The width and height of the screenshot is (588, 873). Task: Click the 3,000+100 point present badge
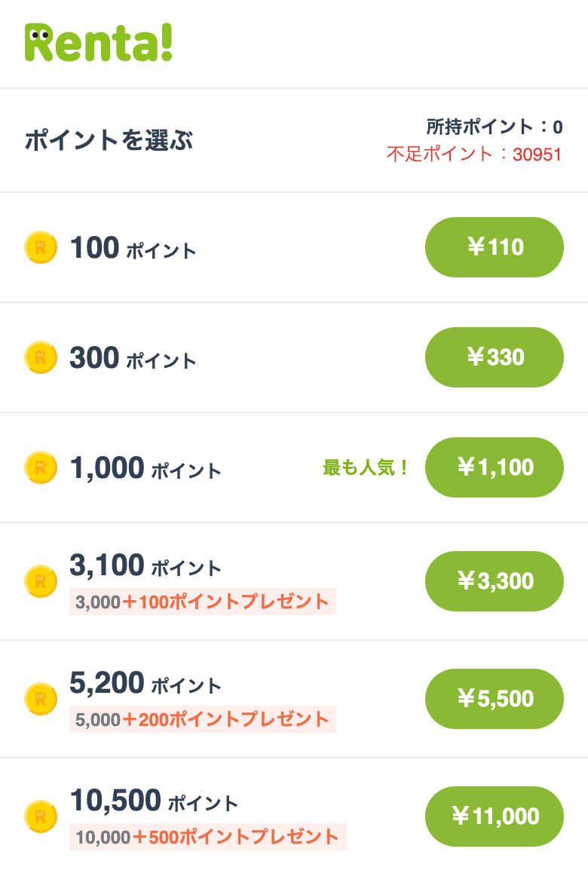coord(202,602)
